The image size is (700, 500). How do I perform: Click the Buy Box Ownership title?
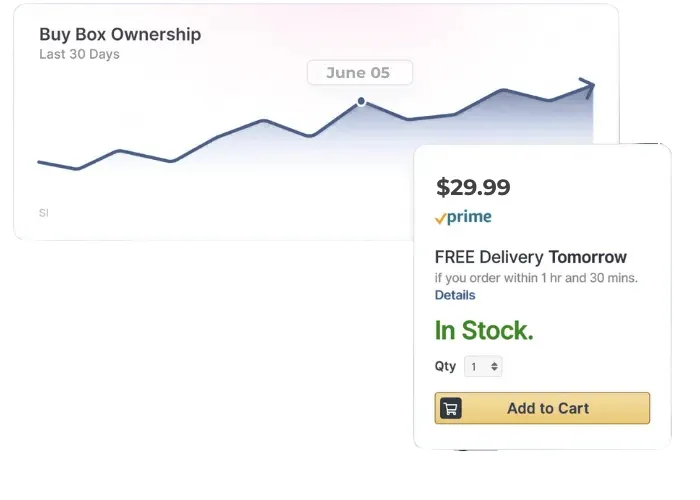click(120, 34)
